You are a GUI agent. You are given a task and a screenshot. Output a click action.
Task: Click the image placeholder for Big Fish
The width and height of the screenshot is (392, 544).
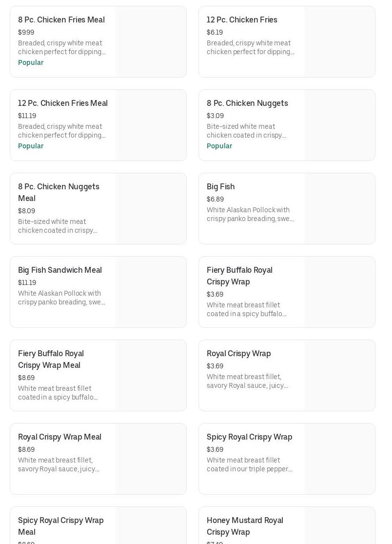click(x=339, y=209)
